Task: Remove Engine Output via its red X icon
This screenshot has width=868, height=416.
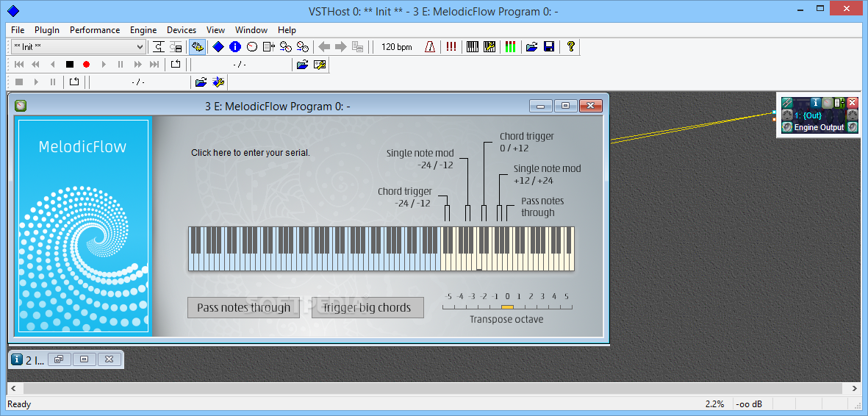Action: [x=853, y=102]
